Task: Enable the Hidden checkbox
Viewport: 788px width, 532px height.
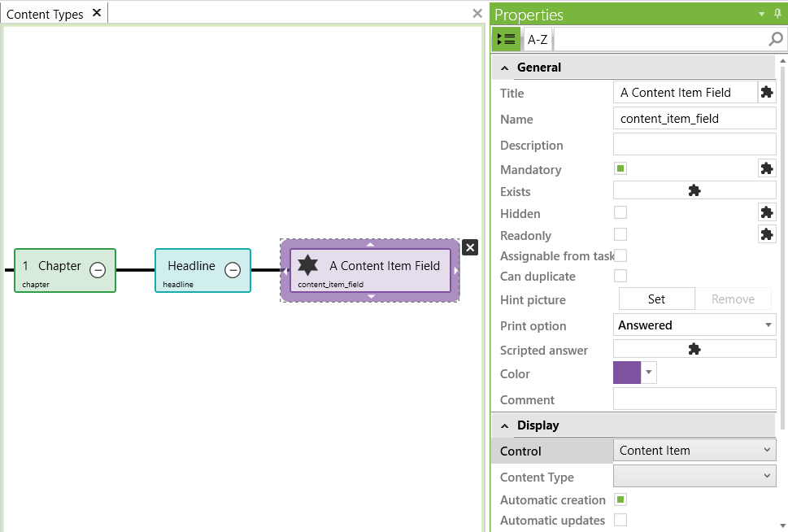Action: (620, 212)
